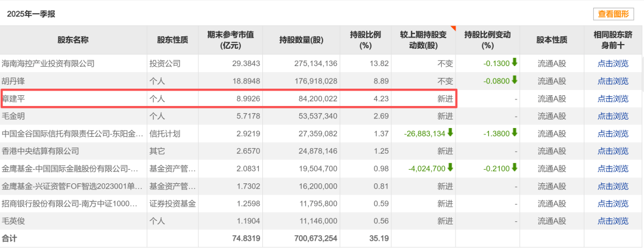
Task: Click the 持股数量(股) column header
Action: (x=301, y=40)
